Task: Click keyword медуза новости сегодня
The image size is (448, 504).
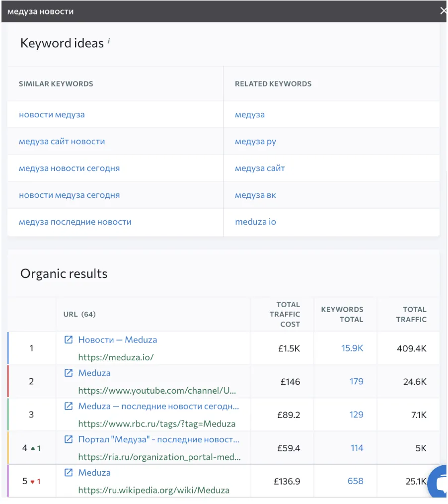Action: (x=69, y=168)
